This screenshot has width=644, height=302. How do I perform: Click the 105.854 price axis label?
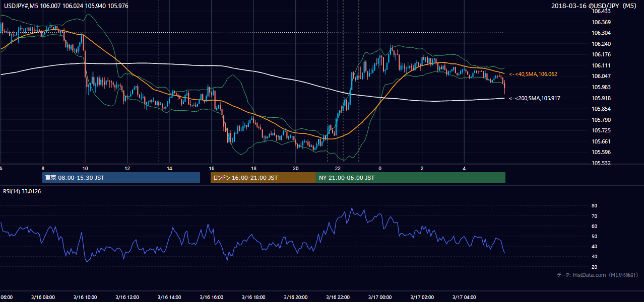coord(602,109)
